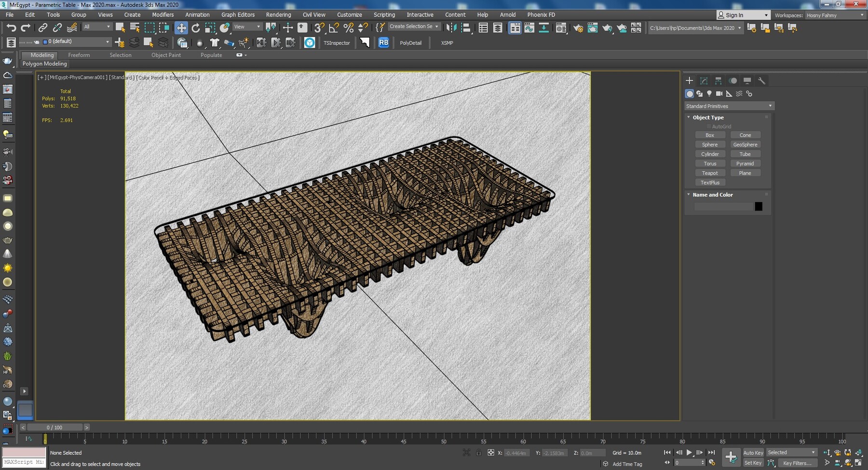Turn on Auto Key animation mode
868x470 pixels.
(753, 452)
